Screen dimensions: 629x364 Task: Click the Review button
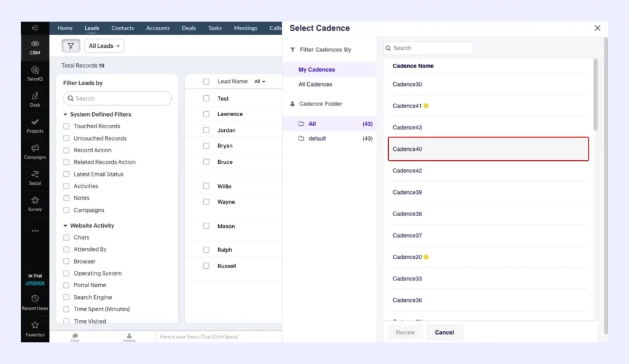pos(405,332)
